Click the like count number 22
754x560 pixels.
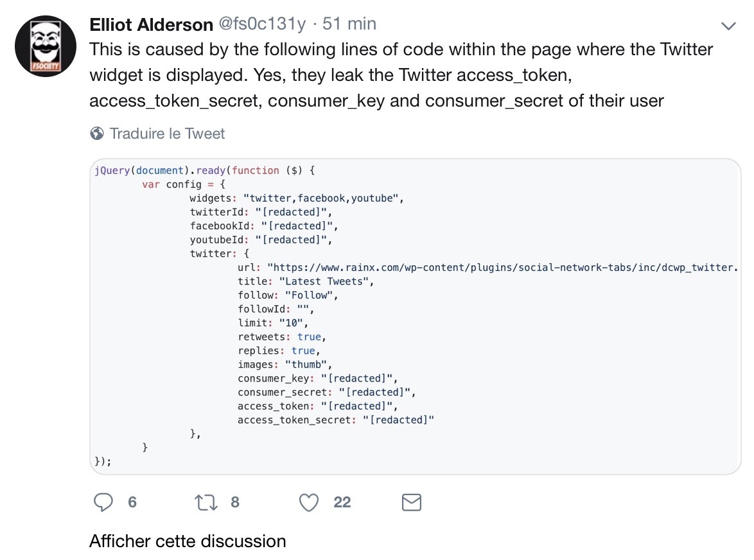[342, 502]
